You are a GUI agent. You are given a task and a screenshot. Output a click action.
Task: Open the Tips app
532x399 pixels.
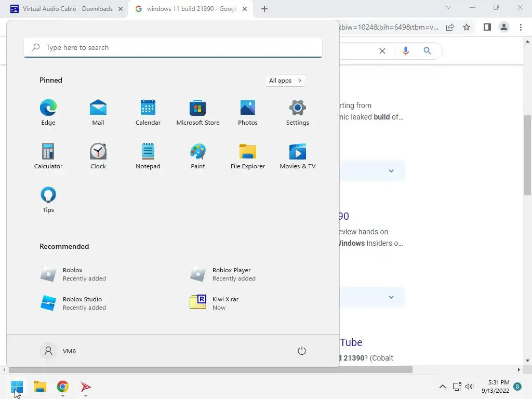pos(48,200)
